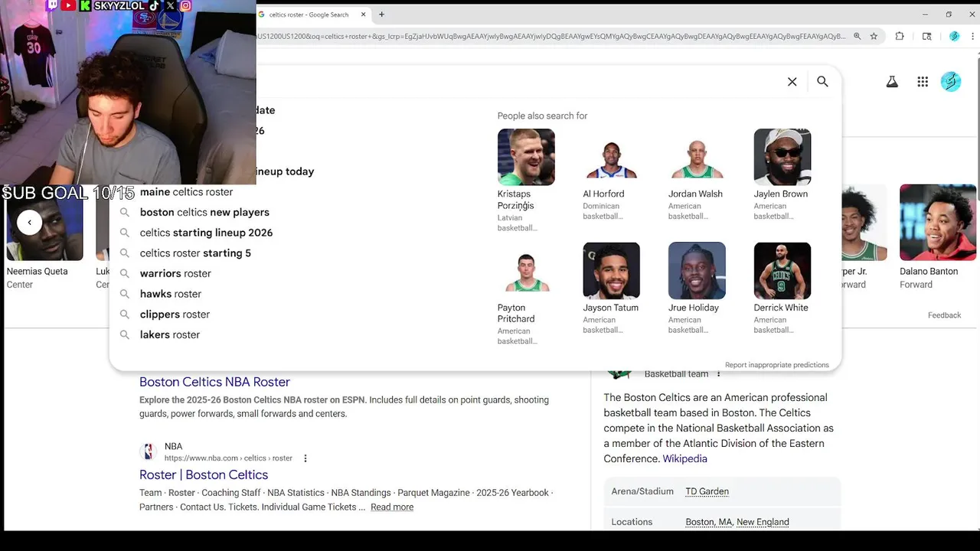Viewport: 980px width, 551px height.
Task: Open the Google apps grid
Action: click(923, 82)
